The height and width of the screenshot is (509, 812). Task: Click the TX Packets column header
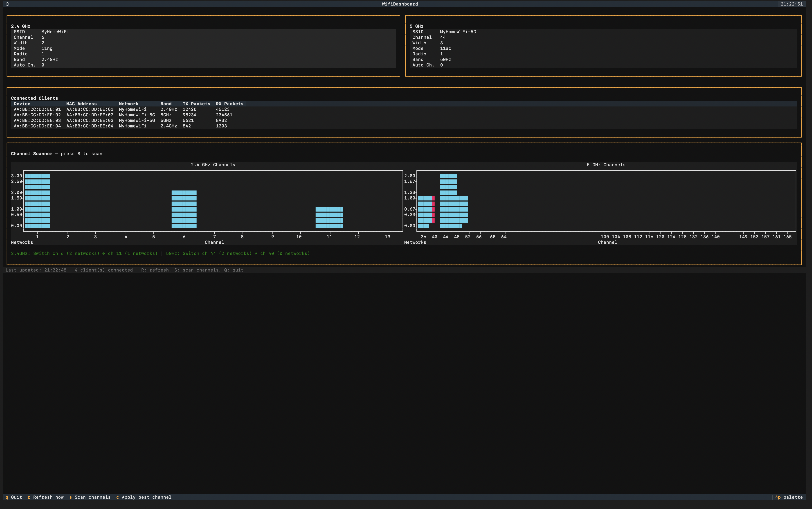pos(196,104)
